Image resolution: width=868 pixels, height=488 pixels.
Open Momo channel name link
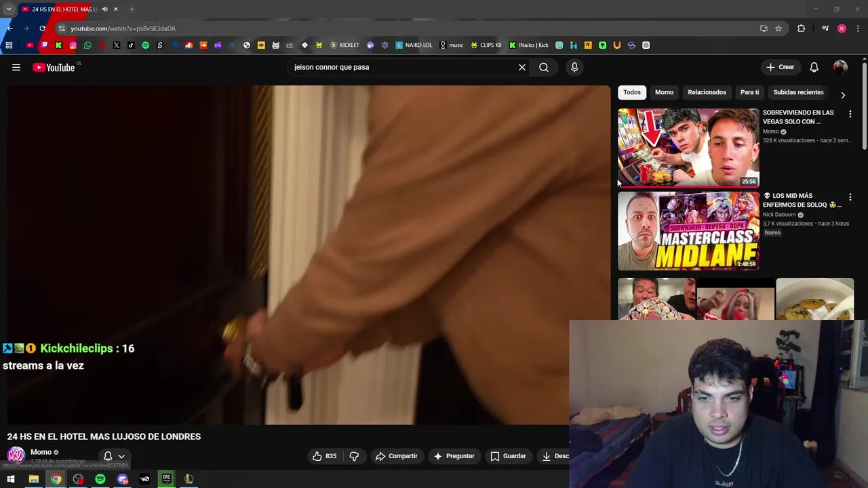coord(41,452)
